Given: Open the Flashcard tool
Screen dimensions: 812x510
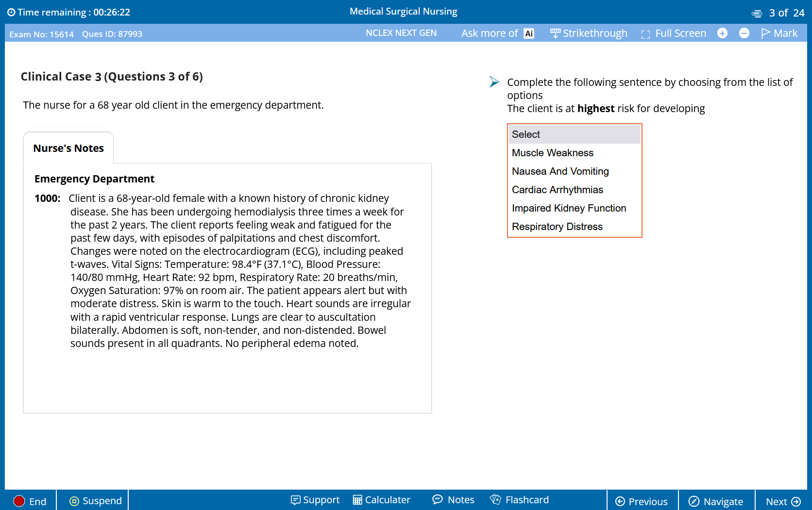Looking at the screenshot, I should [x=519, y=500].
